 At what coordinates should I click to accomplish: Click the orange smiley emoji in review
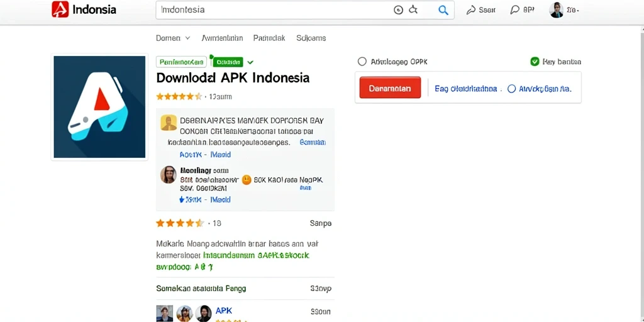(247, 180)
